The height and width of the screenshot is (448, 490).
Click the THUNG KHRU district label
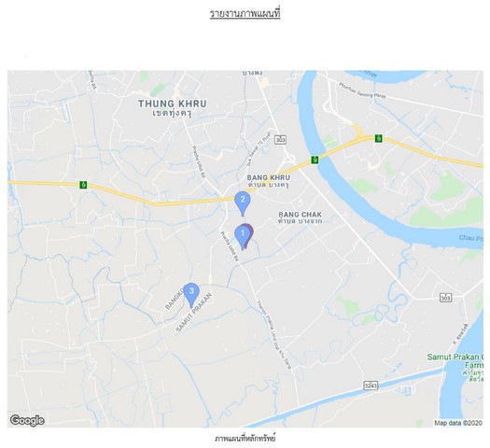(172, 107)
